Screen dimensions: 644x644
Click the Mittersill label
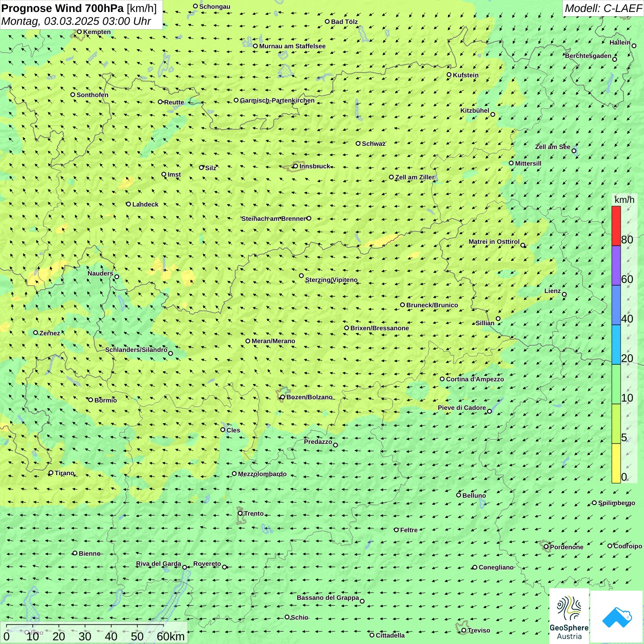point(528,163)
